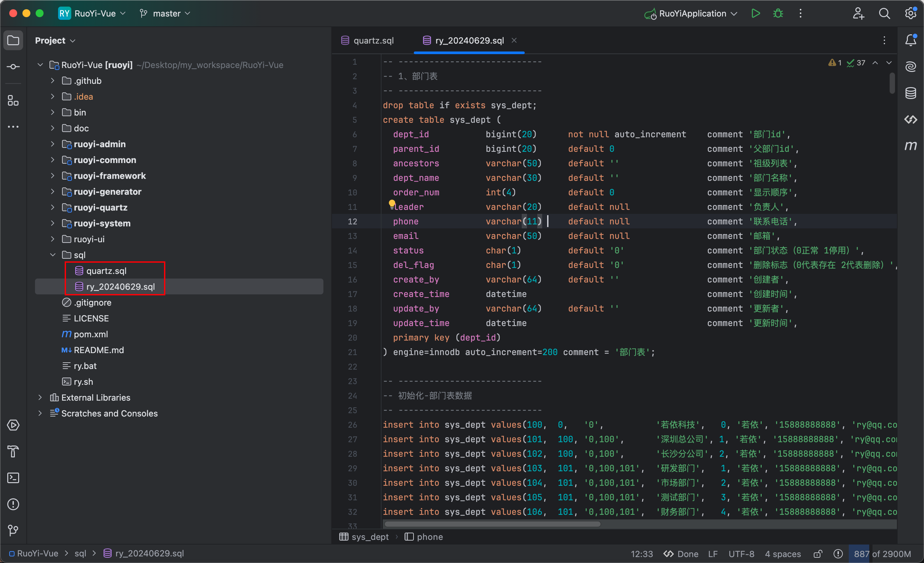Run RuoYiApplication with the green play icon
This screenshot has height=563, width=924.
pyautogui.click(x=755, y=14)
